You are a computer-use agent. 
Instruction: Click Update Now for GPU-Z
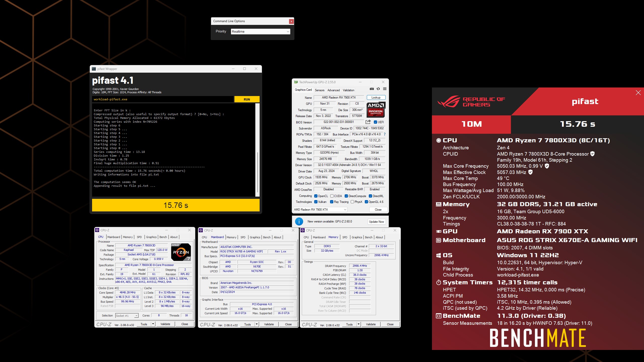coord(376,222)
